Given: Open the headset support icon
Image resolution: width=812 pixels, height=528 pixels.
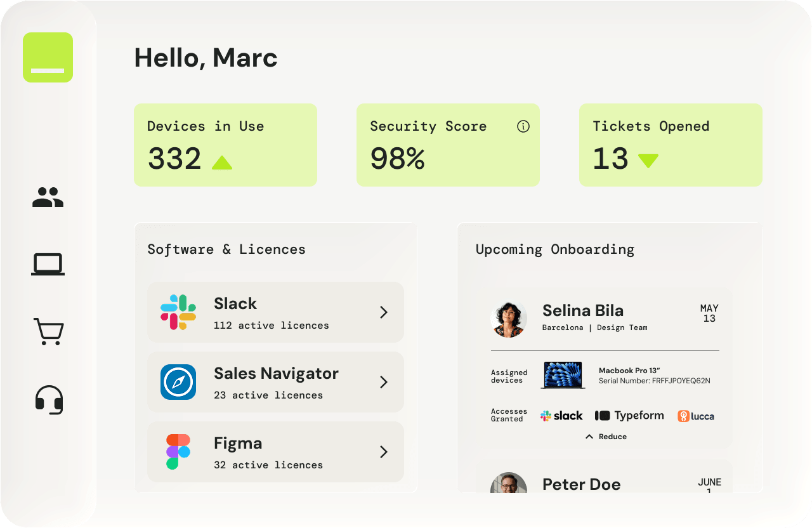Looking at the screenshot, I should click(48, 400).
